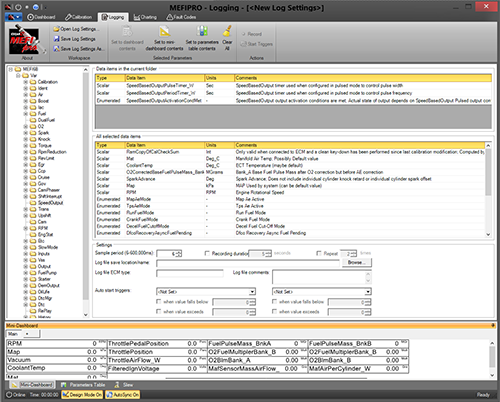Open the MEFI pro About logo button
The image size is (500, 402).
click(27, 40)
